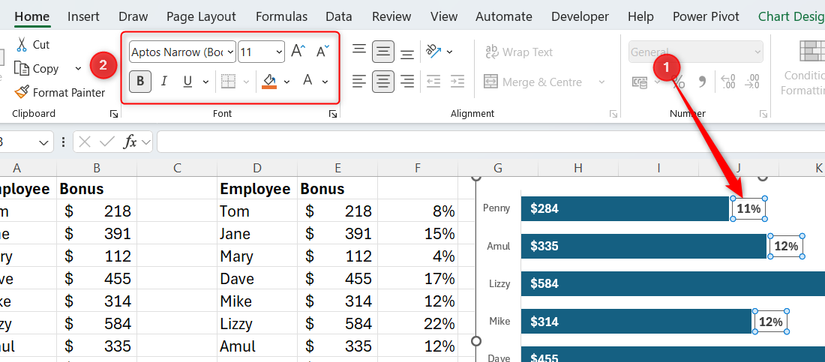Image resolution: width=825 pixels, height=362 pixels.
Task: Select cell showing Dave in column D
Action: [257, 278]
